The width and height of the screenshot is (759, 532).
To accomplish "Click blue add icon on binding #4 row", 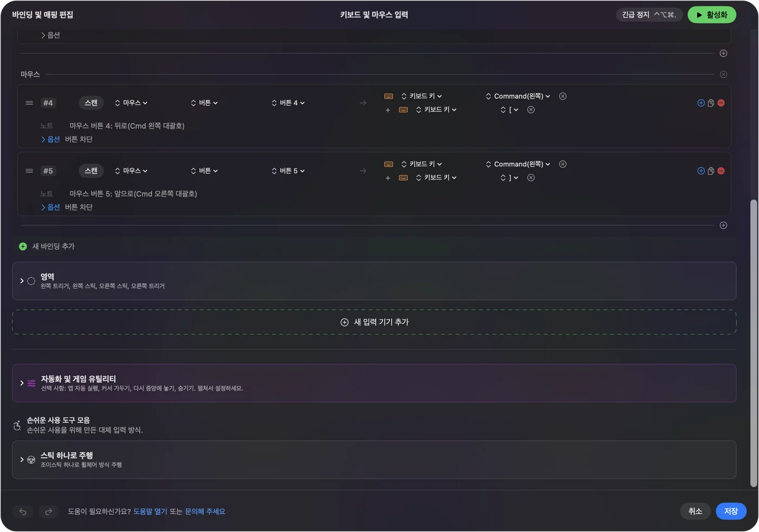I will (701, 103).
